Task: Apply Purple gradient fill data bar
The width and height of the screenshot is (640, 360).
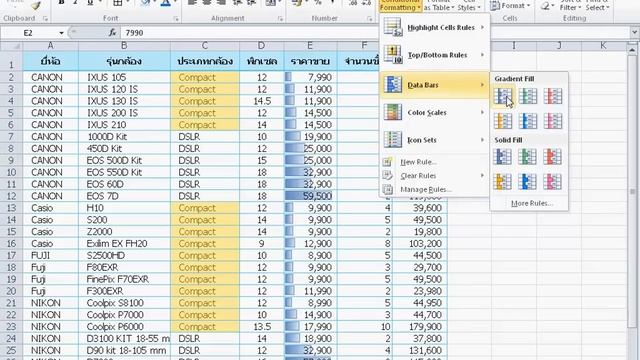Action: point(553,121)
